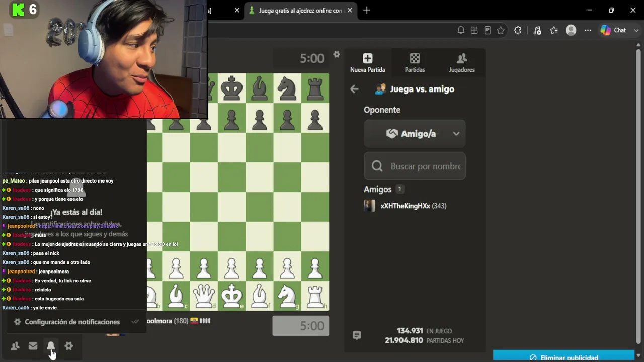
Task: Click the chess.com notifications bell icon
Action: pyautogui.click(x=51, y=346)
